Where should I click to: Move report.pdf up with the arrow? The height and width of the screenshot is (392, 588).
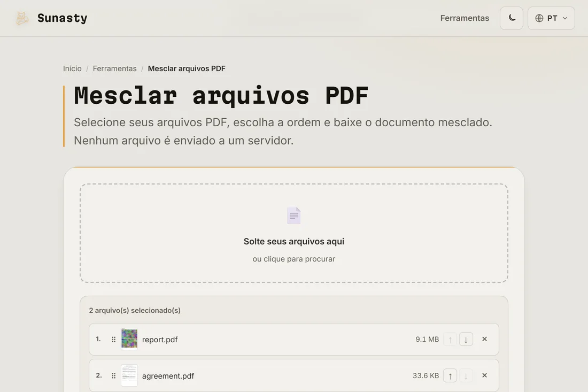450,340
